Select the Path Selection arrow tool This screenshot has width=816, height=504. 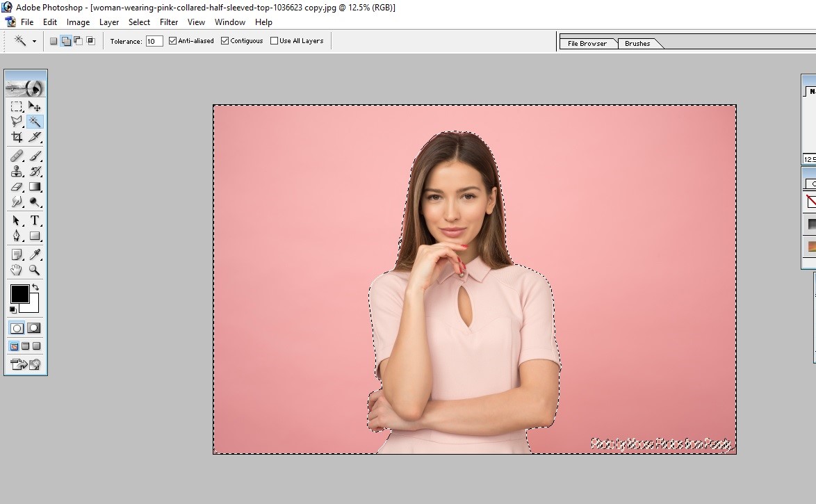pyautogui.click(x=17, y=220)
